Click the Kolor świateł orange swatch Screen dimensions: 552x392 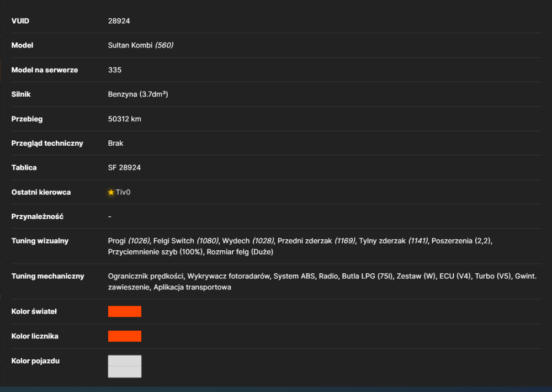125,311
